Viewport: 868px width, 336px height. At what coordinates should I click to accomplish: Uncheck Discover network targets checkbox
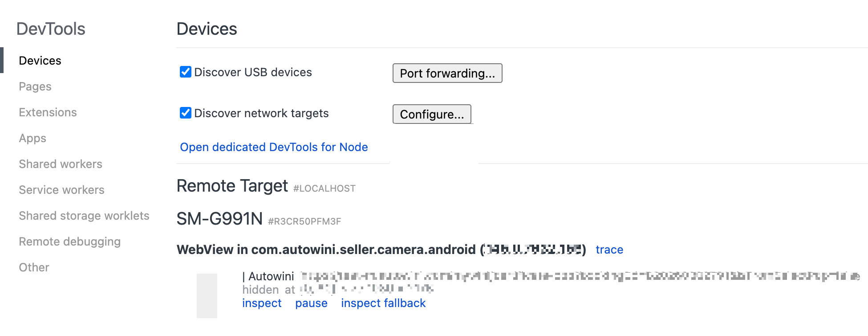coord(186,113)
